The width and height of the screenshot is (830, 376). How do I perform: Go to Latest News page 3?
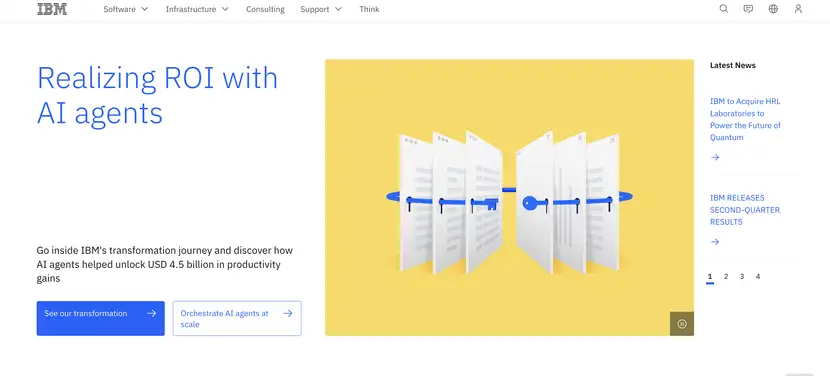742,276
